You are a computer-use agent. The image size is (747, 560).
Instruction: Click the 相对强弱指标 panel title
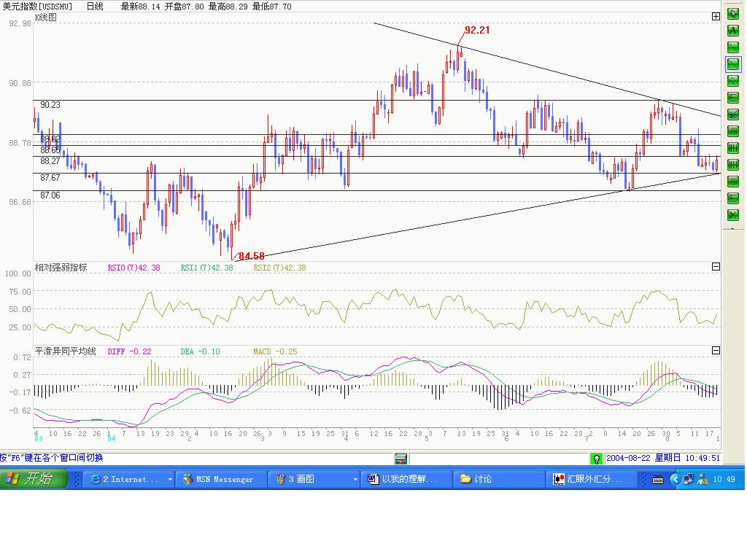click(x=61, y=267)
